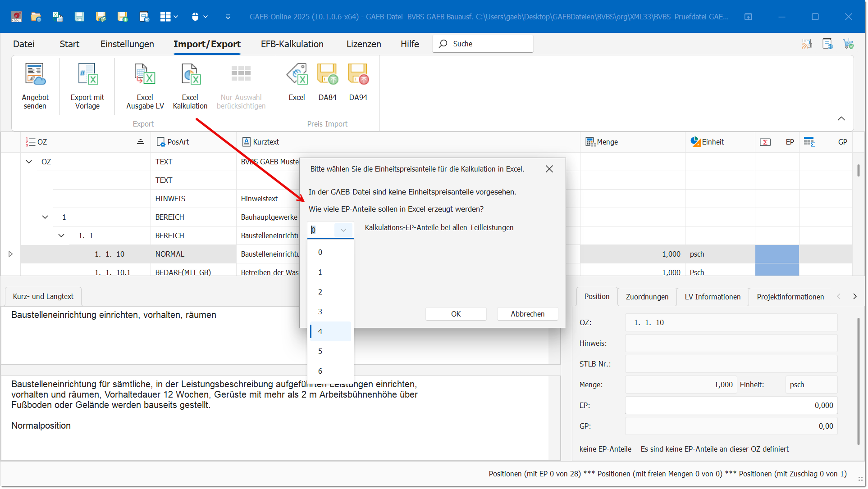Switch to the LV Informationen tab
This screenshot has width=868, height=489.
(712, 297)
